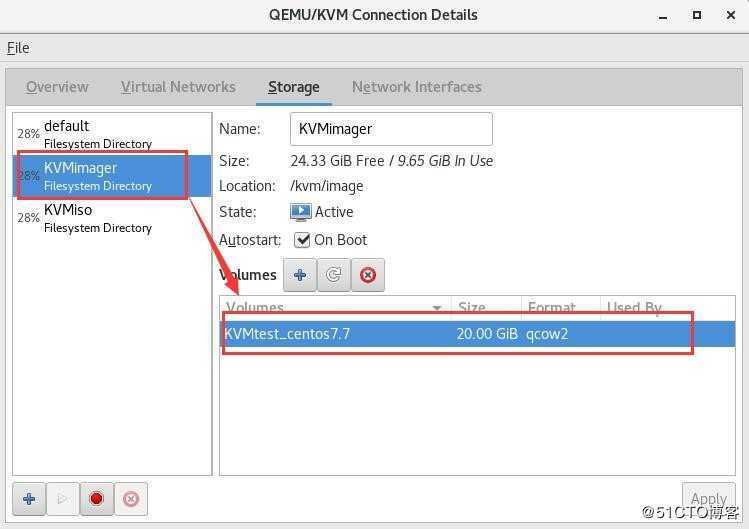Click the Format column header
This screenshot has height=529, width=749.
(560, 308)
